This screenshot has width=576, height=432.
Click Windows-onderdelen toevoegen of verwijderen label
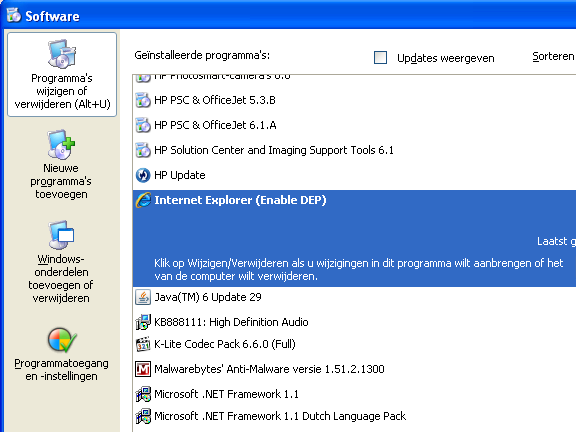[61, 278]
